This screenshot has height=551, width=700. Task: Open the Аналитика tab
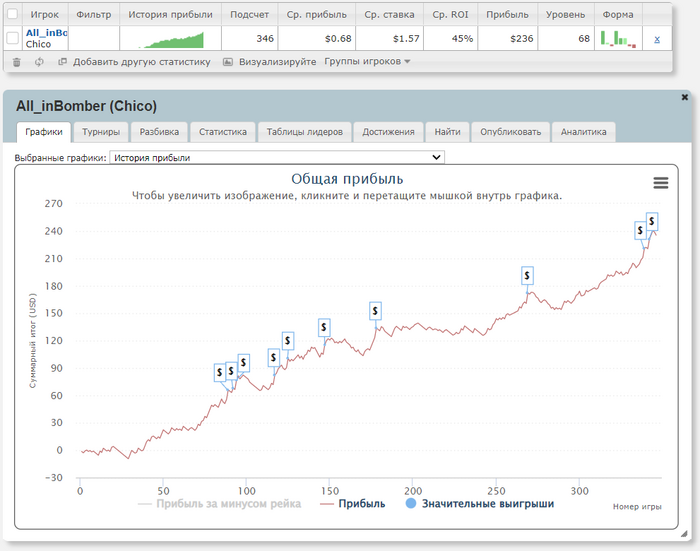click(583, 132)
